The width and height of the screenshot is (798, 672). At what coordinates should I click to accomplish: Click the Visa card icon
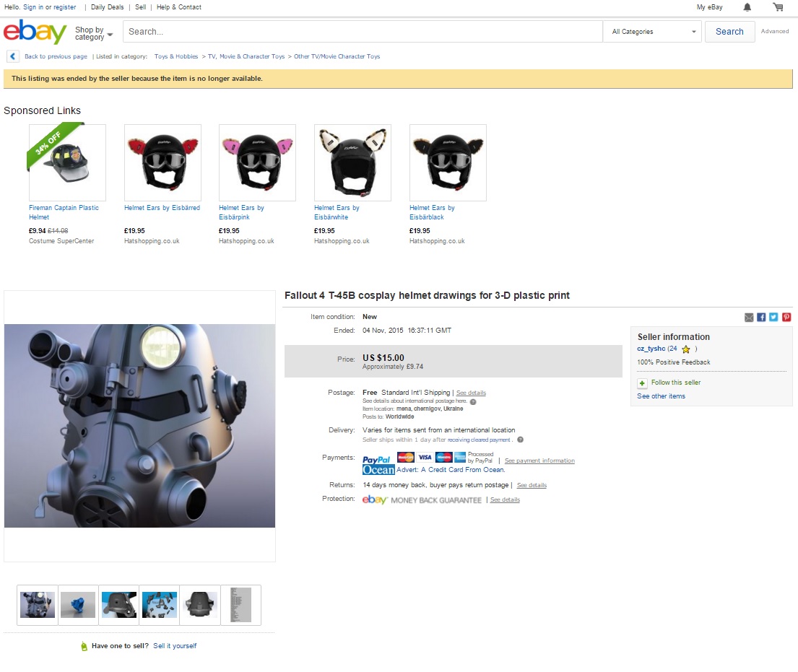425,457
